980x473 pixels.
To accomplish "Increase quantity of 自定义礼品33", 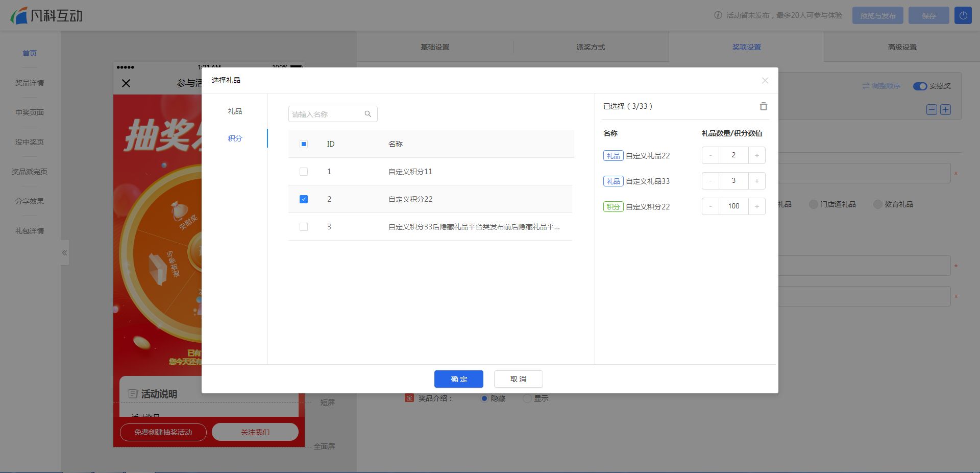I will point(756,181).
